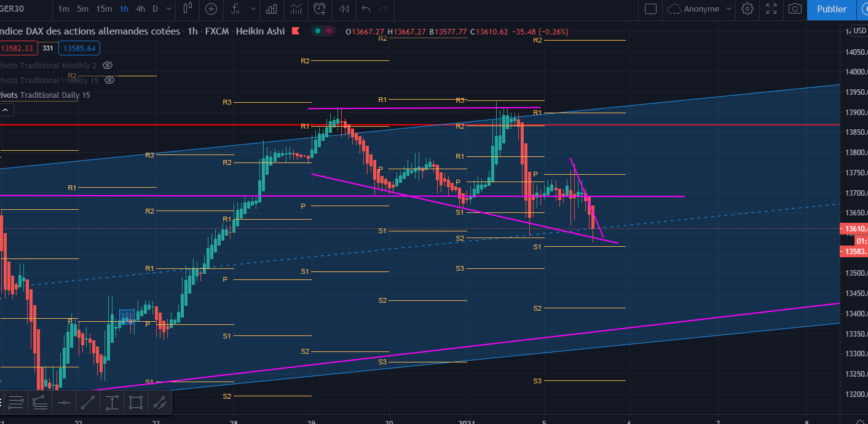This screenshot has width=868, height=424.
Task: Click the red flag next to Heikin Ashi
Action: tap(296, 31)
